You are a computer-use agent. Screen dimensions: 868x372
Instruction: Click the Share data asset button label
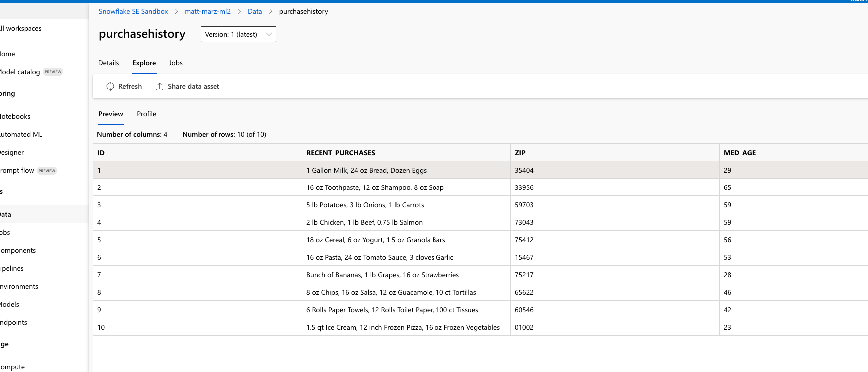coord(194,87)
